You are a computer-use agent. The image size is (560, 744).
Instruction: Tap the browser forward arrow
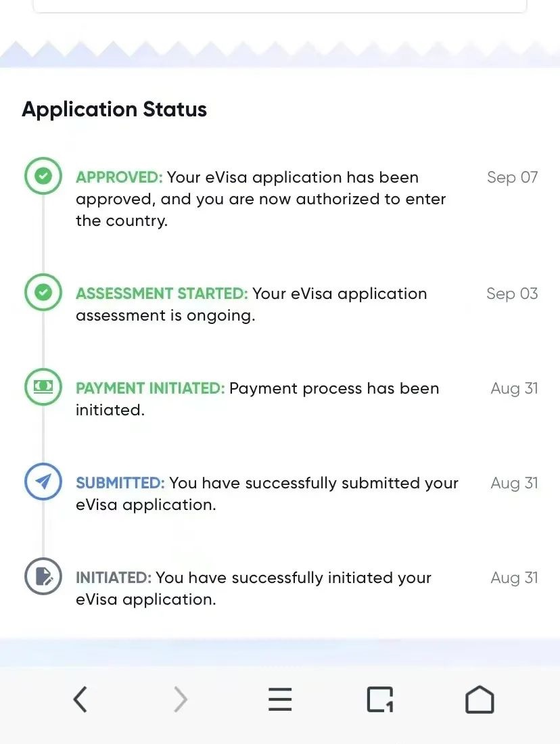181,699
